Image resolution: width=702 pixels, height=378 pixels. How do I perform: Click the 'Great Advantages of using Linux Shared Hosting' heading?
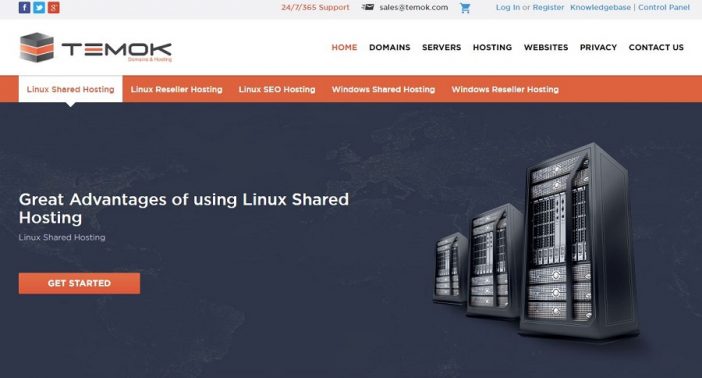pyautogui.click(x=184, y=208)
